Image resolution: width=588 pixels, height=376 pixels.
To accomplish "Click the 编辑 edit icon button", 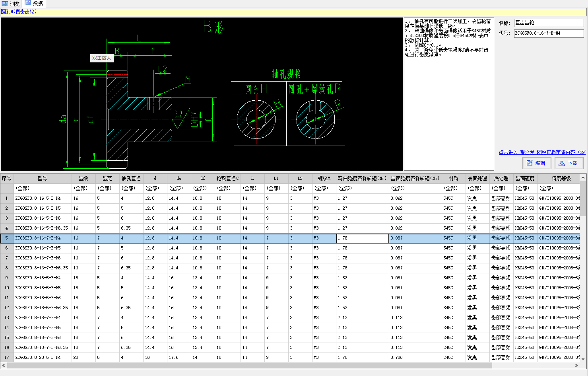I will tap(536, 163).
